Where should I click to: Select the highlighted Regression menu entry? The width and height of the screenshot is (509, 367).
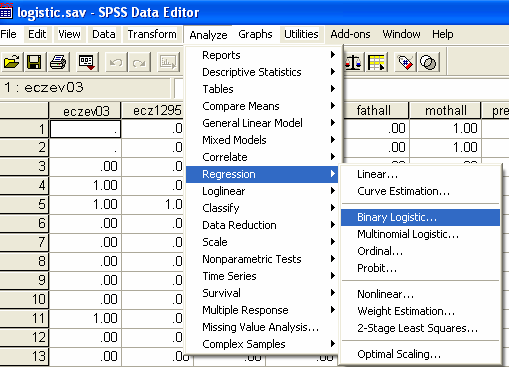262,174
